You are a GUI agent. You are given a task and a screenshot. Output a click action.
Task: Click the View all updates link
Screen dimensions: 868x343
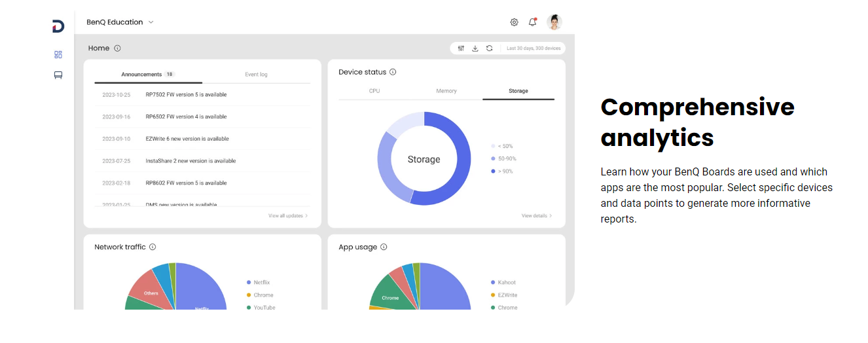coord(288,215)
